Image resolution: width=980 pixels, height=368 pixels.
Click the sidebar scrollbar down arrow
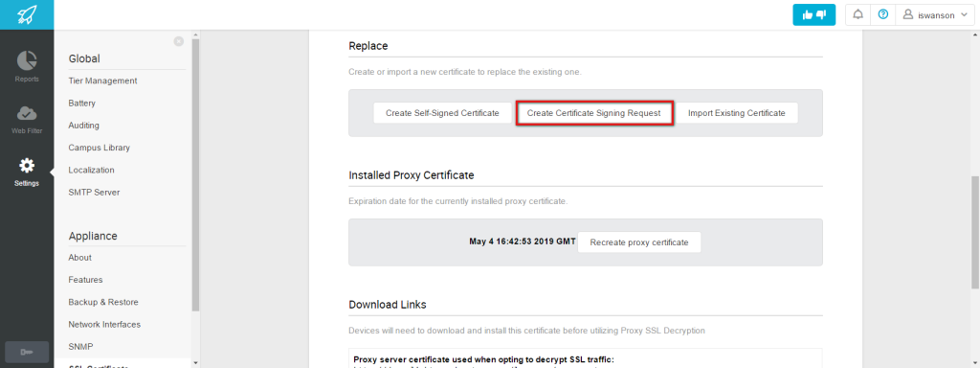point(195,362)
